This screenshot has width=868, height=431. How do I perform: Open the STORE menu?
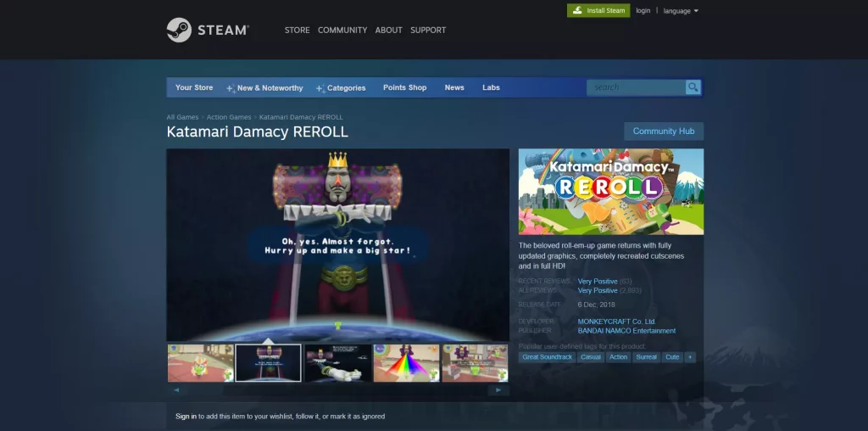(298, 30)
